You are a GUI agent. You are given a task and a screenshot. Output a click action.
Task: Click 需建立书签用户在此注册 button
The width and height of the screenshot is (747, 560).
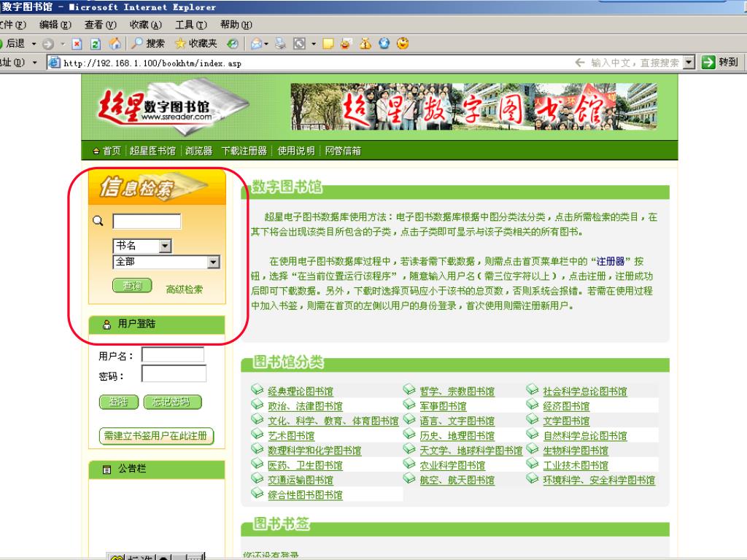[x=156, y=436]
